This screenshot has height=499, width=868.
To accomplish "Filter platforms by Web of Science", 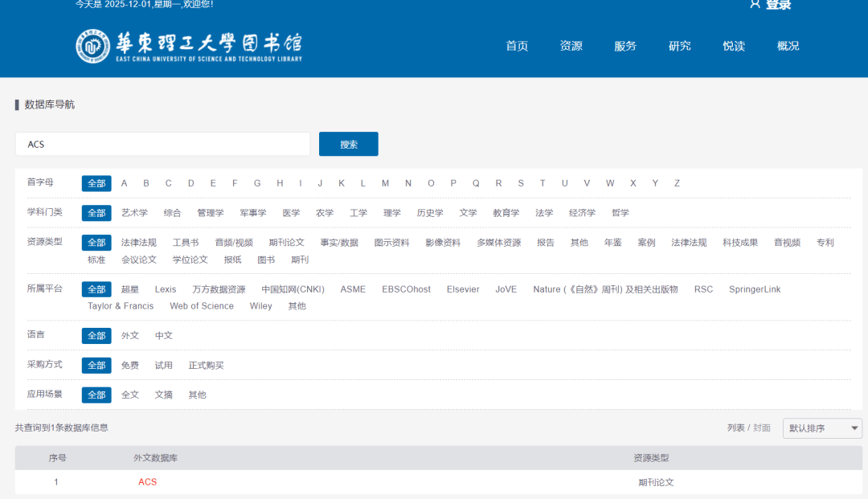I will pos(202,306).
